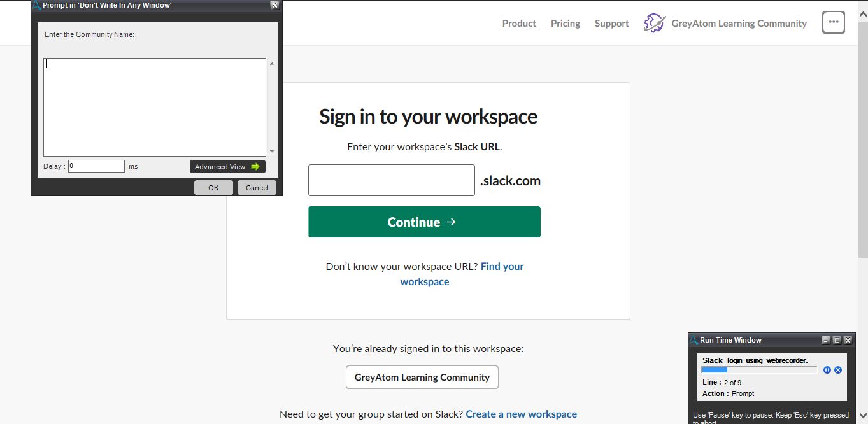Select the GreyAtom Learning Community workspace button
Viewport: 868px width, 424px height.
pos(422,377)
